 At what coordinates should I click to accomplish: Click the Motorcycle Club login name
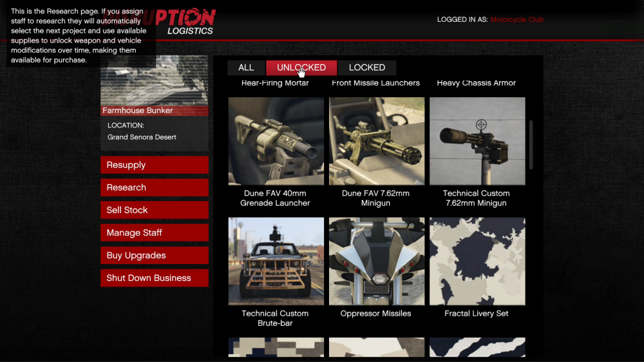pyautogui.click(x=516, y=19)
